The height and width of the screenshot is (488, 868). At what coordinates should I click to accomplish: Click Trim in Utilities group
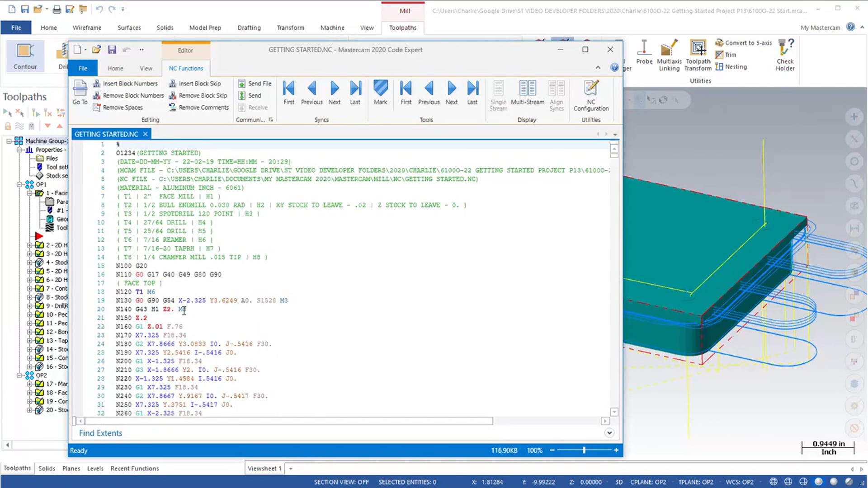click(726, 55)
